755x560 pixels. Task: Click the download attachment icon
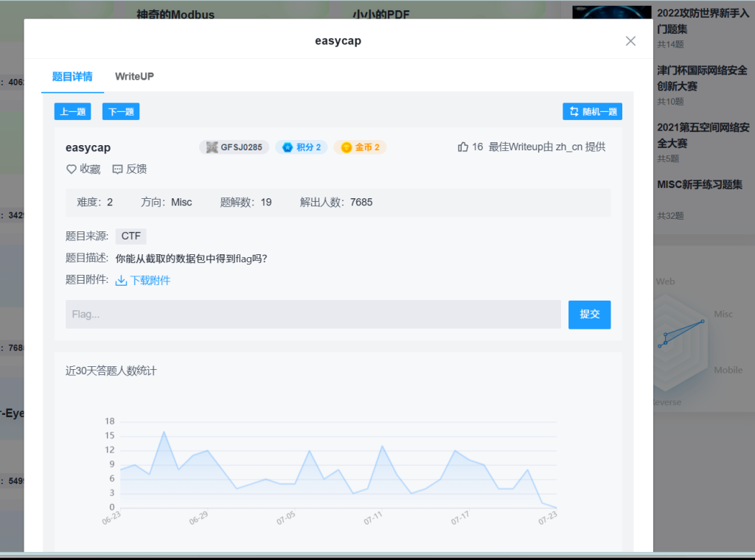tap(122, 281)
